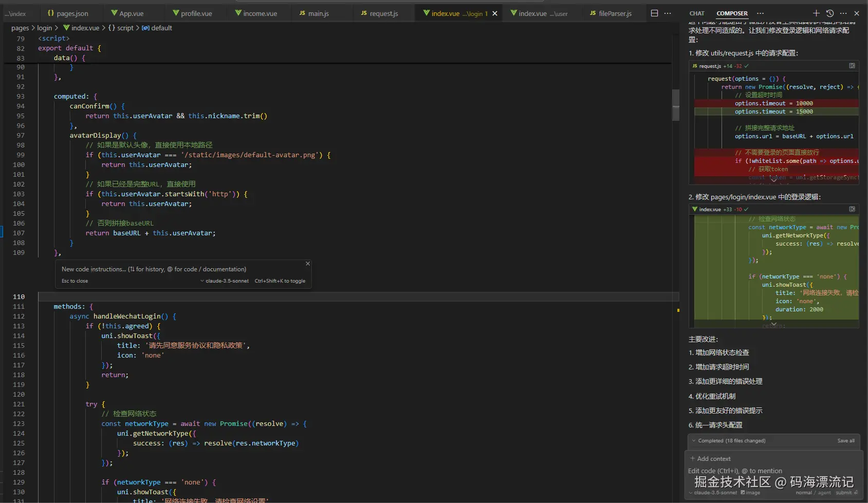Click Save all for changed files
Screen dimensions: 868x503
tap(846, 441)
